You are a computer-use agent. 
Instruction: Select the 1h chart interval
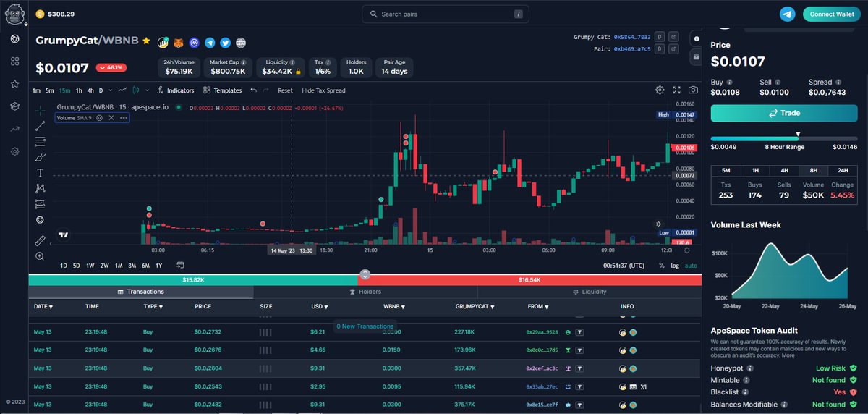pyautogui.click(x=79, y=90)
